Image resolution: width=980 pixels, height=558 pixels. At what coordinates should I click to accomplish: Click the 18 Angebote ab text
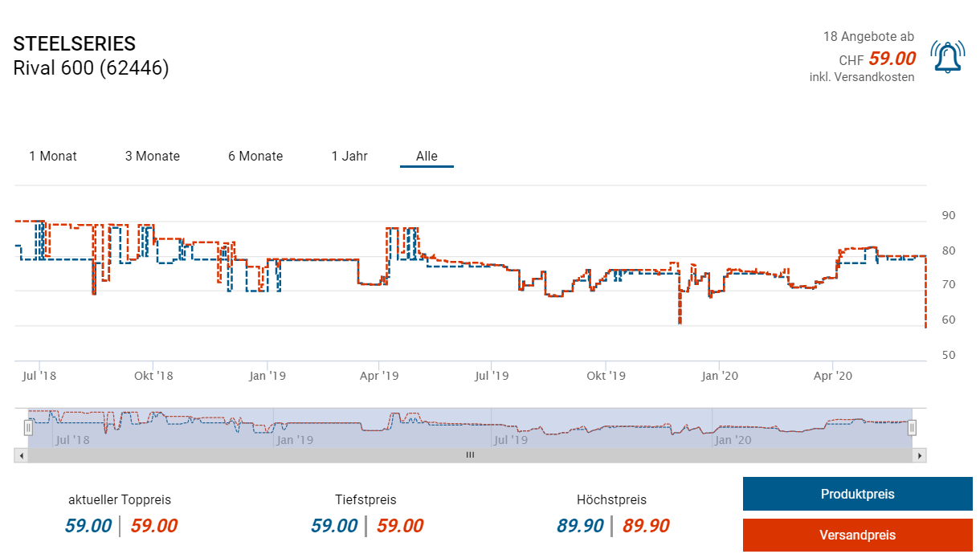tap(868, 37)
